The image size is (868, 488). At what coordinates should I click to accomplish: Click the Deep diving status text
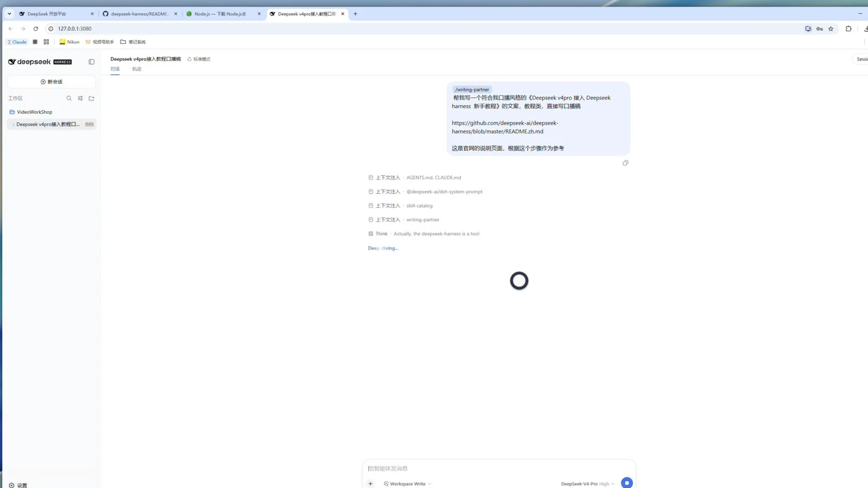tap(383, 248)
